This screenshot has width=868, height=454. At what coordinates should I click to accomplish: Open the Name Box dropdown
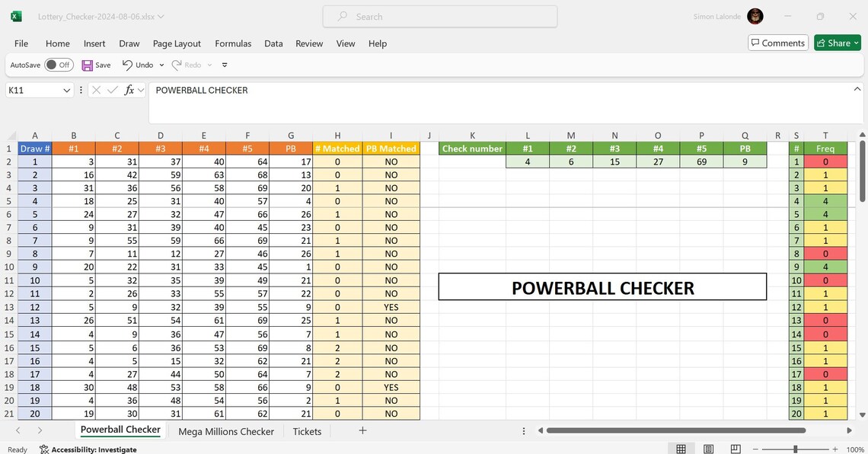coord(65,90)
